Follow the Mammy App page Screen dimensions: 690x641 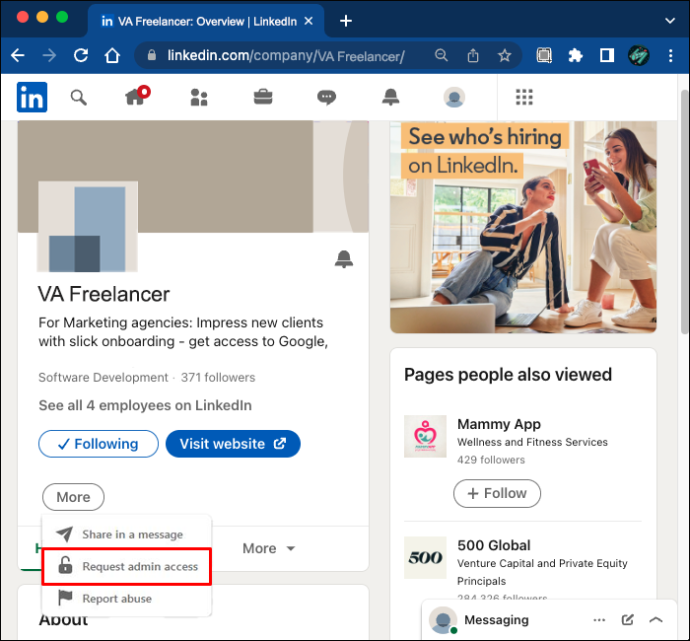click(497, 494)
